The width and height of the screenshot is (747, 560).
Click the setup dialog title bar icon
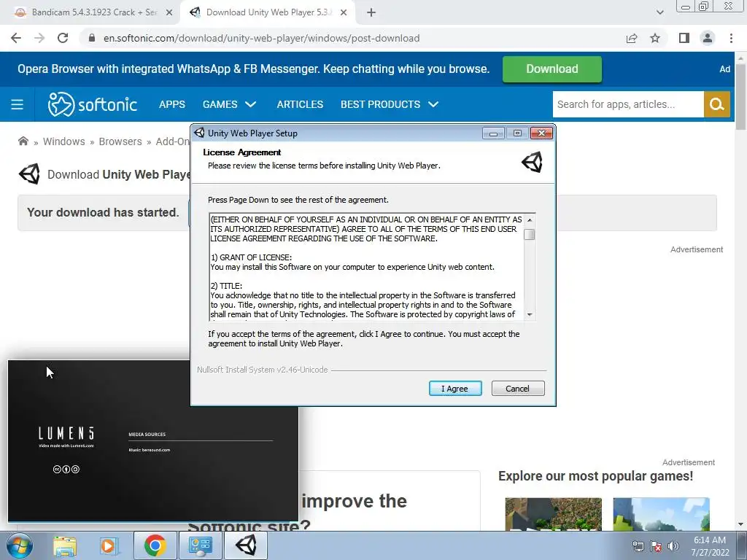(199, 133)
